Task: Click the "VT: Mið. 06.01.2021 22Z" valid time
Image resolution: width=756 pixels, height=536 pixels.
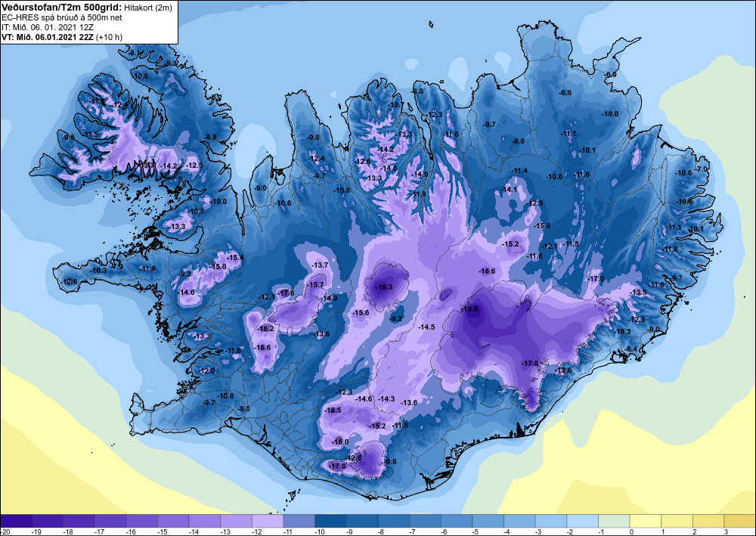Action: click(x=47, y=37)
